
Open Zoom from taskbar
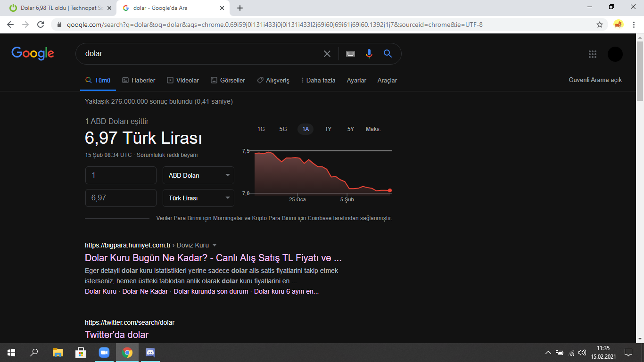click(x=104, y=353)
